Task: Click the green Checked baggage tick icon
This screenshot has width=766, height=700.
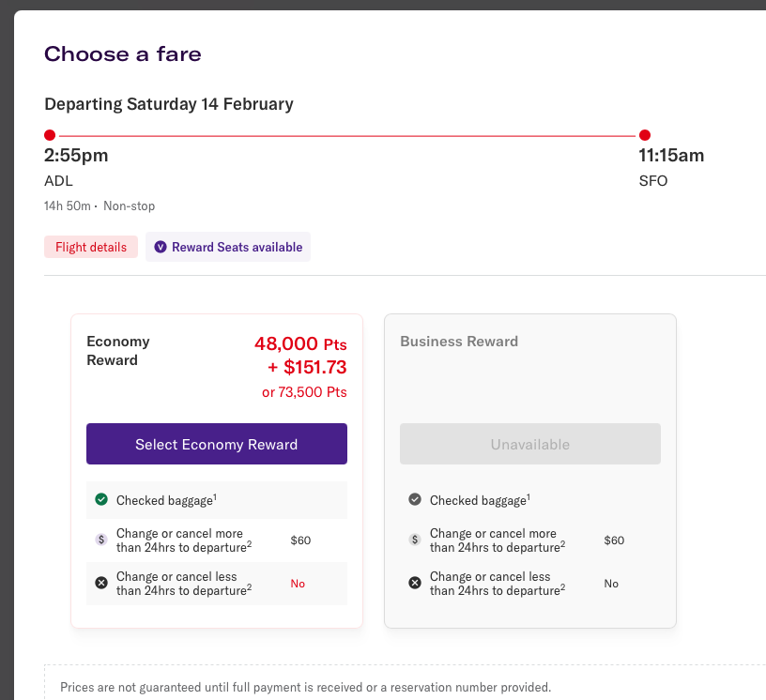Action: (x=101, y=500)
